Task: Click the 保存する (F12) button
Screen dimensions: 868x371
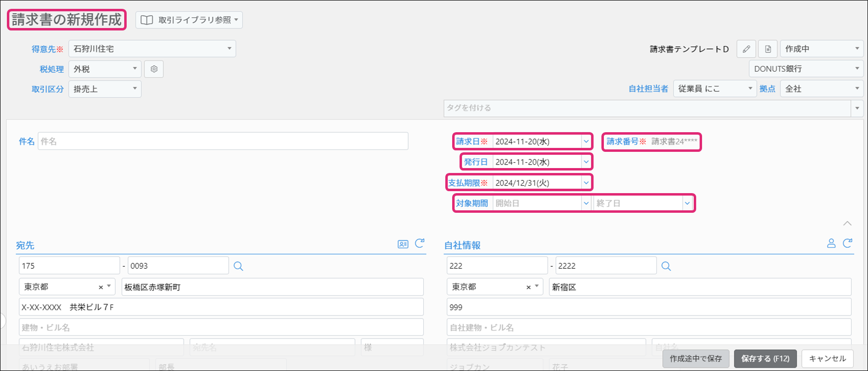Action: pyautogui.click(x=765, y=359)
